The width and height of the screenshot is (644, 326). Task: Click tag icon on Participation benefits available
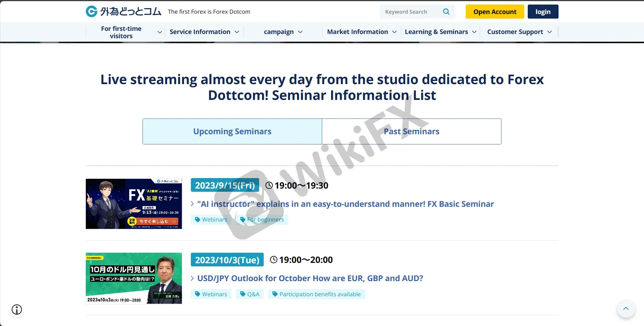coord(275,294)
